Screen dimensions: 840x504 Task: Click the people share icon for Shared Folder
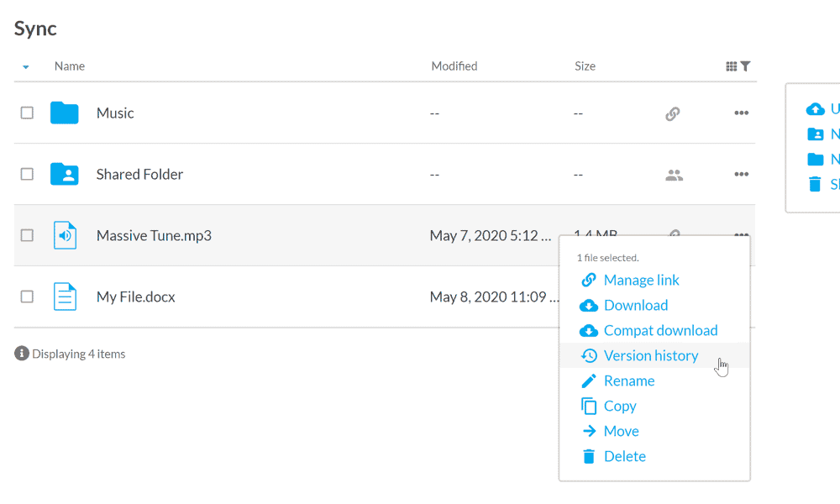(674, 176)
